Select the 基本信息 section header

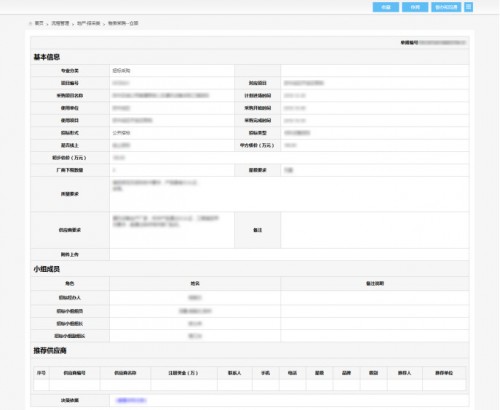[47, 57]
